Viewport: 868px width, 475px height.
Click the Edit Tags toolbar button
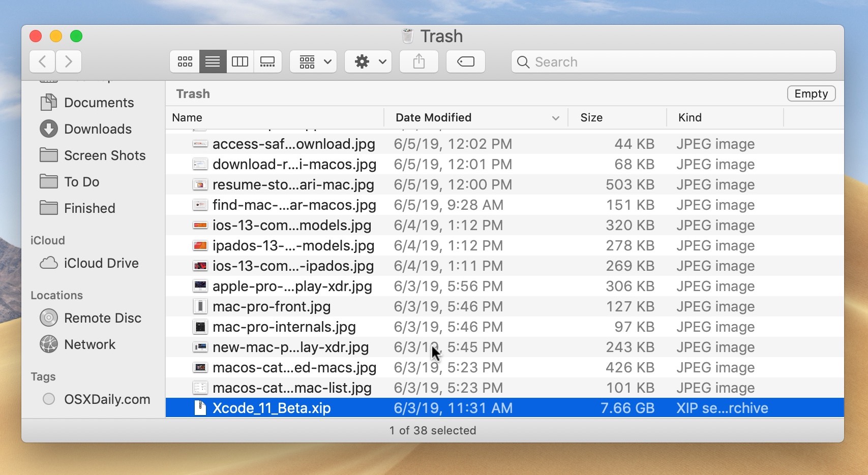tap(466, 62)
